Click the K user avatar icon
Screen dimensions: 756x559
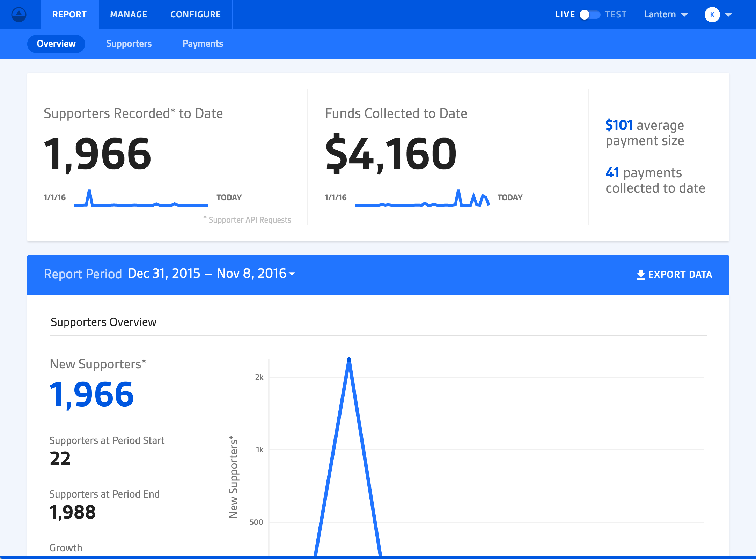(x=712, y=15)
